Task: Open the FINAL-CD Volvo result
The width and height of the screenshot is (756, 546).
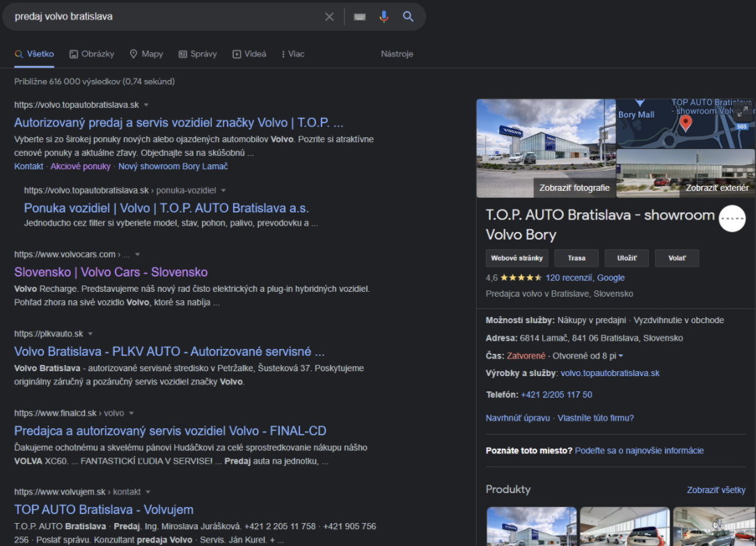Action: tap(170, 430)
